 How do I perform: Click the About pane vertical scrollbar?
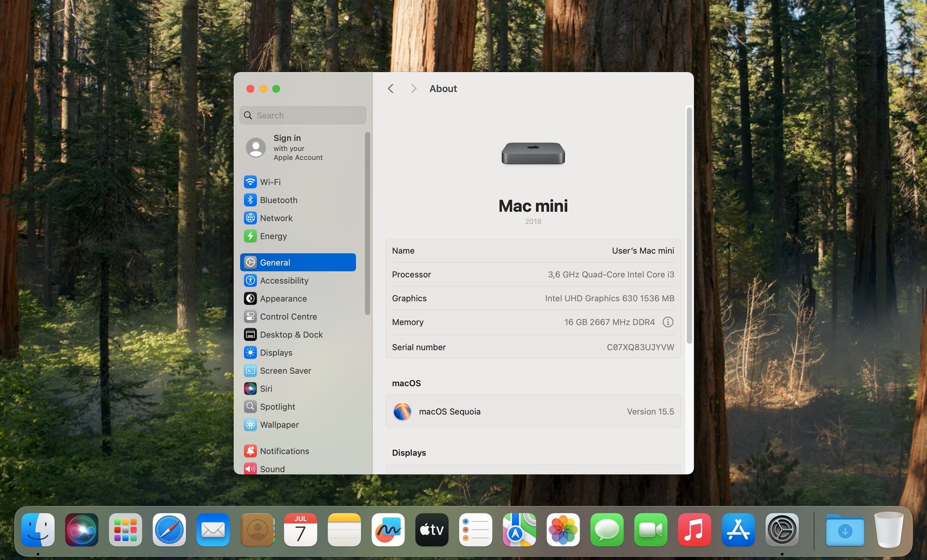tap(689, 225)
